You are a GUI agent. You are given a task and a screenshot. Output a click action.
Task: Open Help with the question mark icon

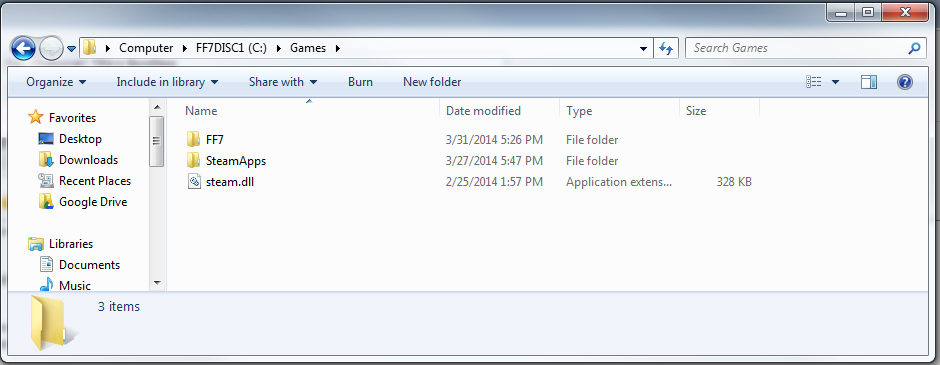point(905,82)
